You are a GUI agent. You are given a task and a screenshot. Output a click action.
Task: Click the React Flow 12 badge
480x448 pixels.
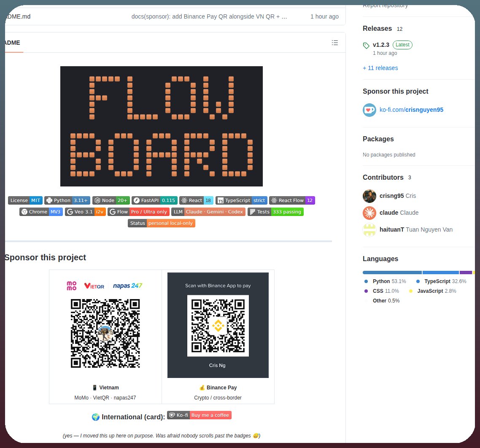(292, 200)
